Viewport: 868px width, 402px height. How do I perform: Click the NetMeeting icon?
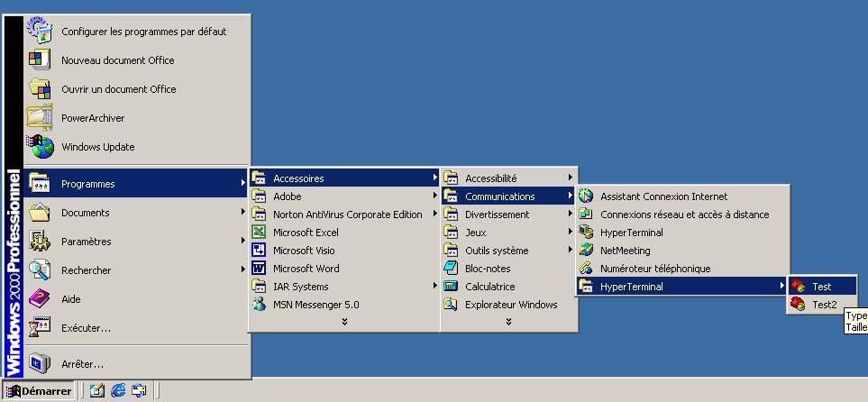586,251
